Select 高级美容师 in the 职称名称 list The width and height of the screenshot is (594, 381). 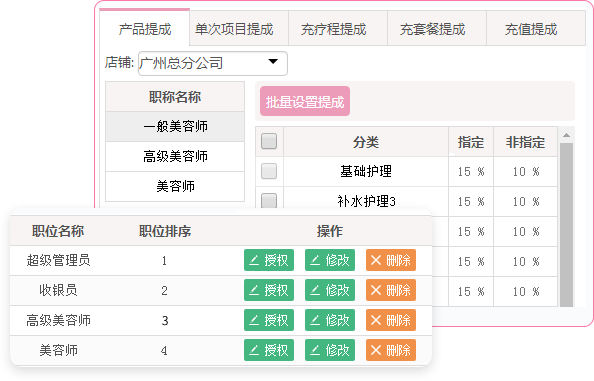tap(175, 156)
